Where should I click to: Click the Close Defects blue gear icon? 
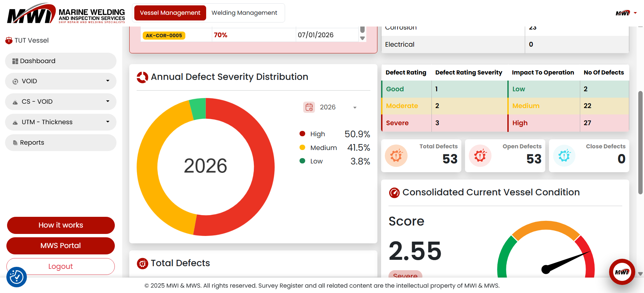[564, 156]
